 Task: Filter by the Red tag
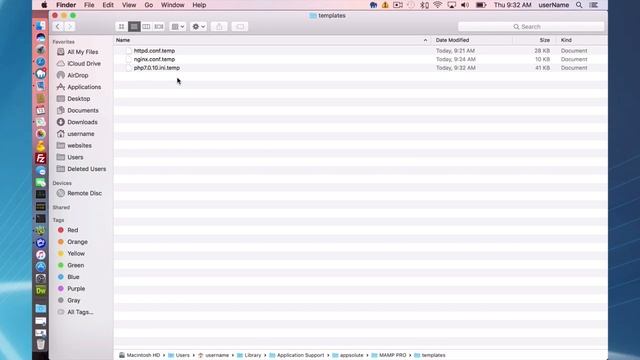point(72,230)
